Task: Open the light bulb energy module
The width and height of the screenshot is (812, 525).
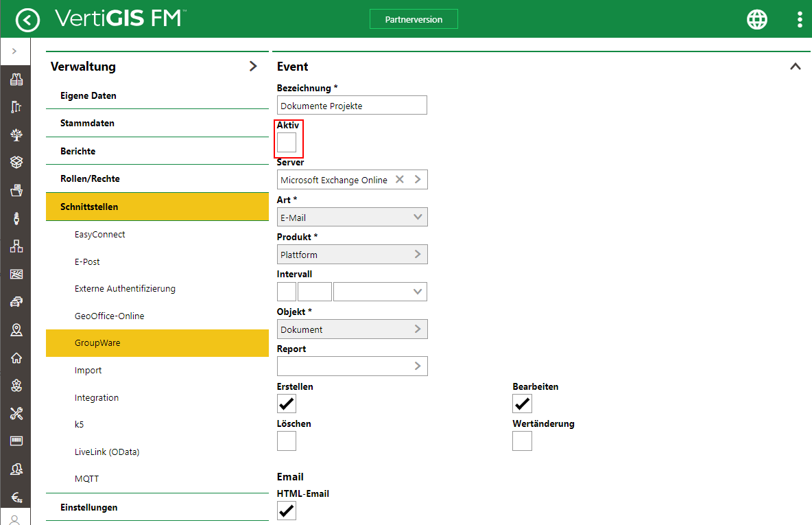Action: (16, 218)
